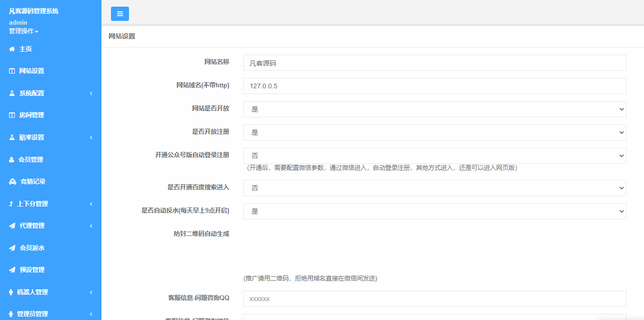Expand the 赔率设置 chevron

91,138
